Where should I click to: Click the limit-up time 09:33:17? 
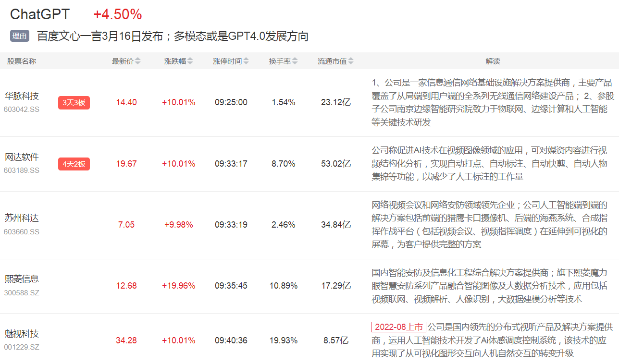231,164
